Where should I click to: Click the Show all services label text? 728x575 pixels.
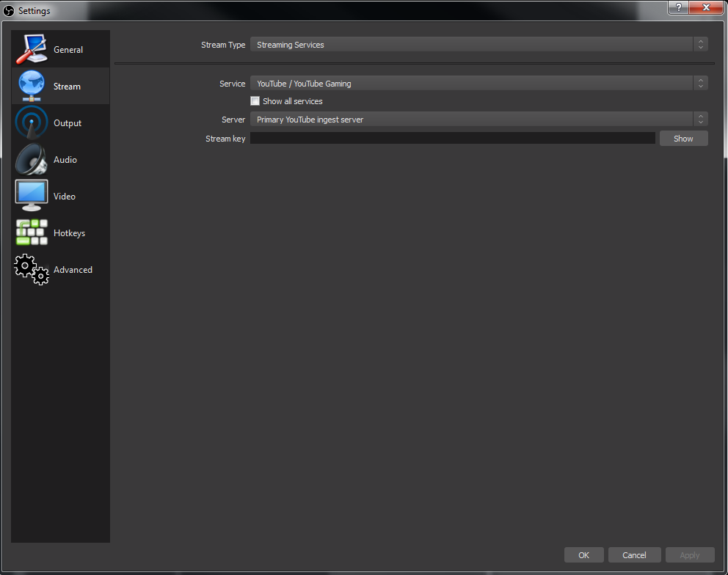(x=293, y=101)
